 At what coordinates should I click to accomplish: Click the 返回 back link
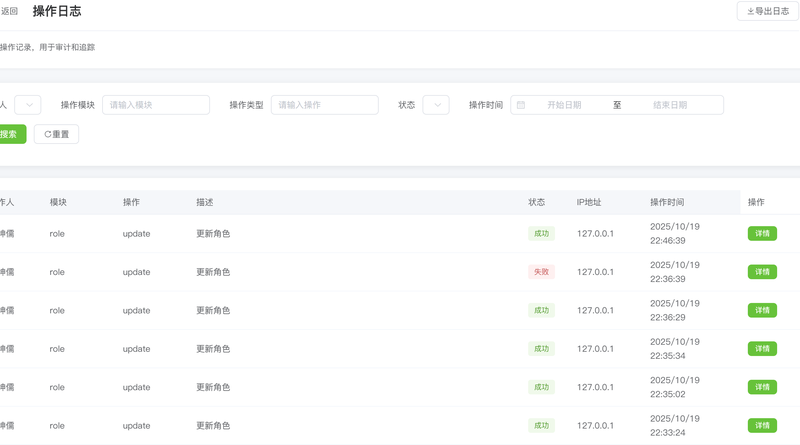(9, 11)
